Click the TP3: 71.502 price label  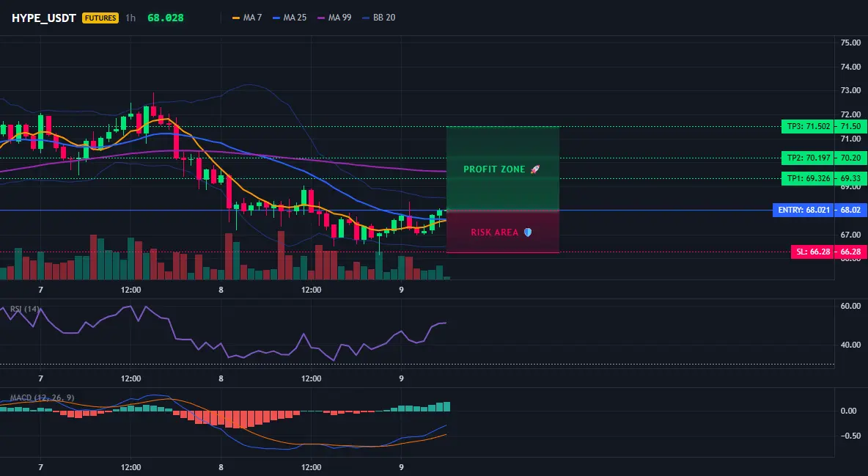(809, 126)
